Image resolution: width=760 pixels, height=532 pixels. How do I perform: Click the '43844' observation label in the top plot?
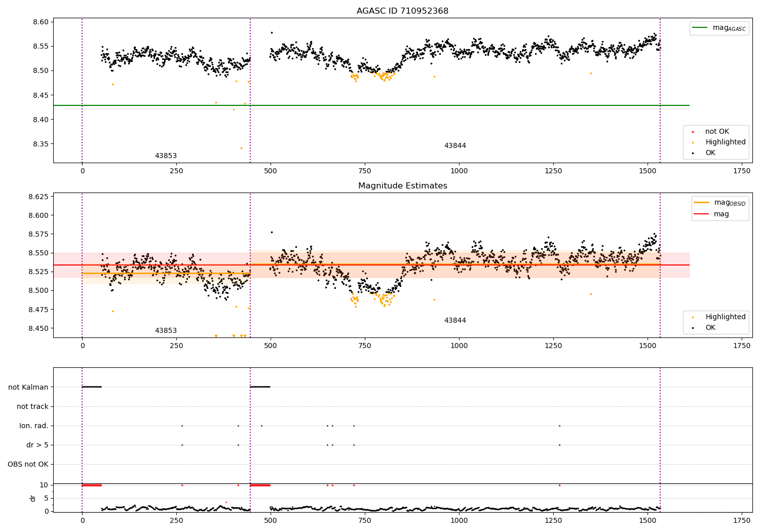click(x=455, y=146)
